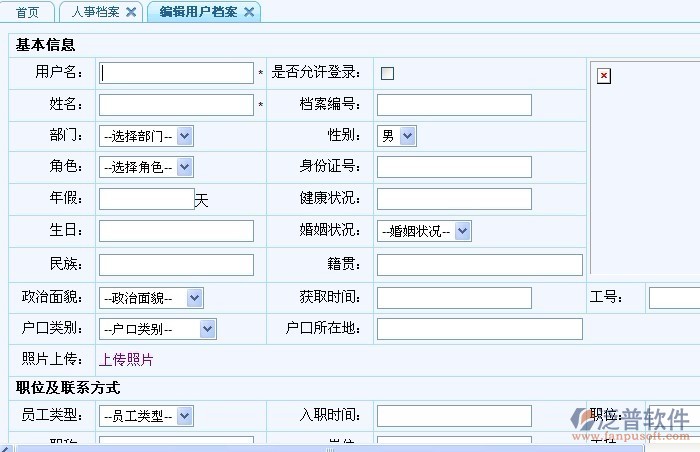Open the 员工类型 dropdown
Viewport: 700px width, 452px height.
pos(146,415)
